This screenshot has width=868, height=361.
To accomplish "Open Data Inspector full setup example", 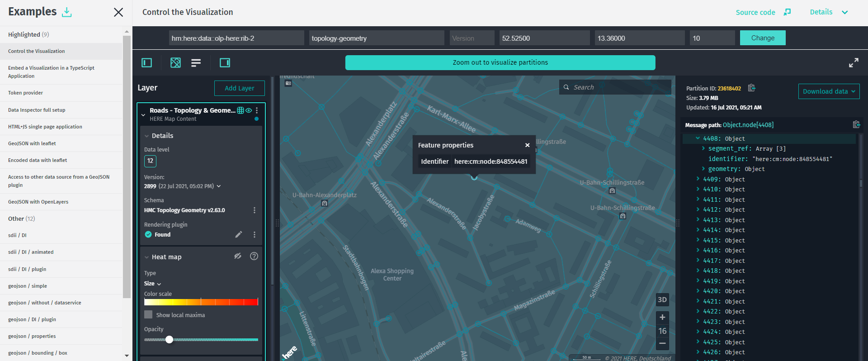I will [61, 110].
